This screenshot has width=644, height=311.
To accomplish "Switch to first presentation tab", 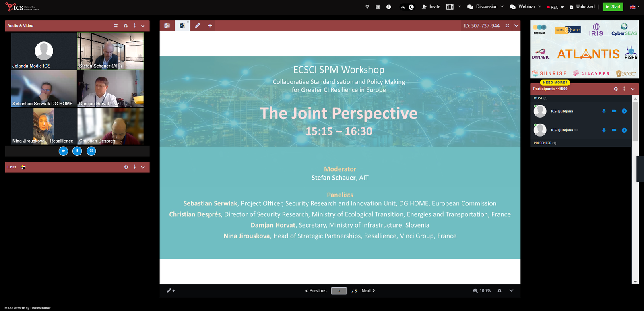I will point(167,26).
